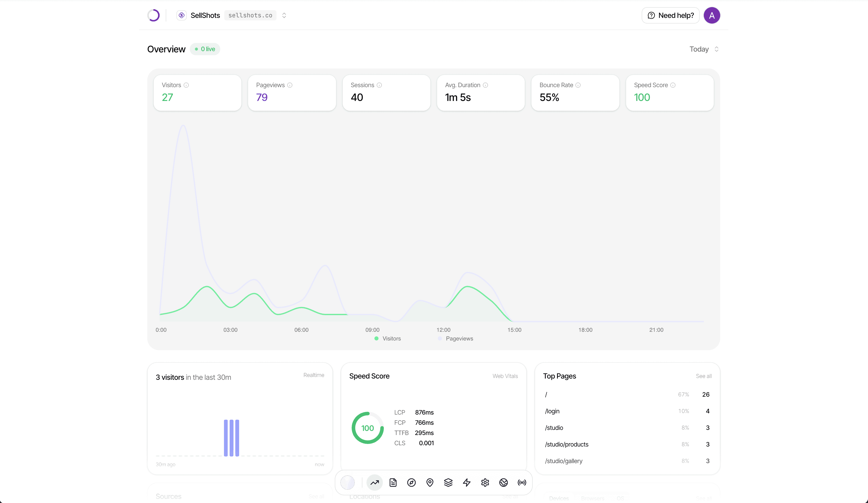Screen dimensions: 868x503
Task: Open Sources using the compass icon
Action: click(x=411, y=482)
